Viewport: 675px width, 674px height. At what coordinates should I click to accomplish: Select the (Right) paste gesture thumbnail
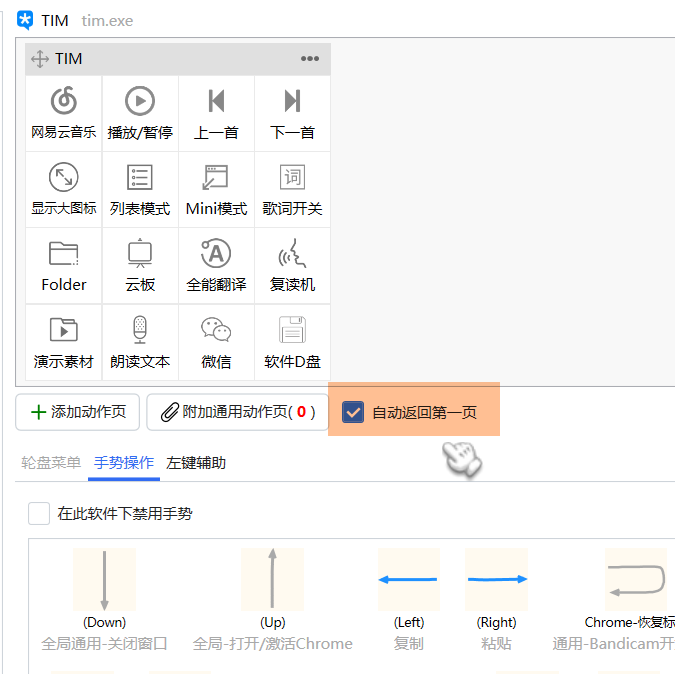pyautogui.click(x=496, y=579)
